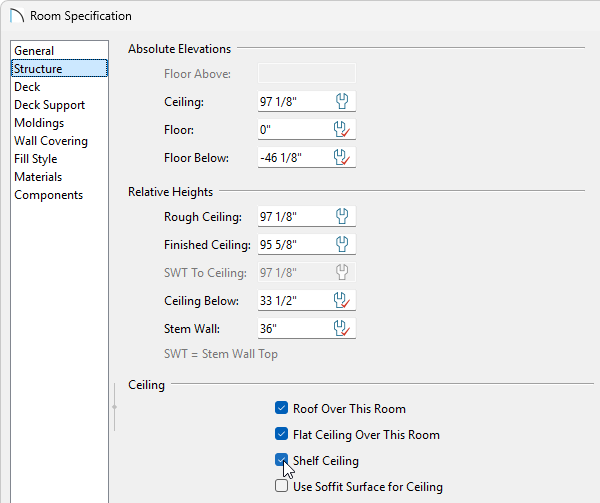Switch to the Materials panel
The image size is (600, 503).
[59, 177]
